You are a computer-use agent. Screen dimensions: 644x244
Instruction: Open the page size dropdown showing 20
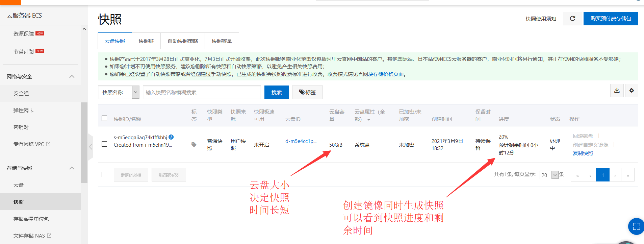click(549, 175)
